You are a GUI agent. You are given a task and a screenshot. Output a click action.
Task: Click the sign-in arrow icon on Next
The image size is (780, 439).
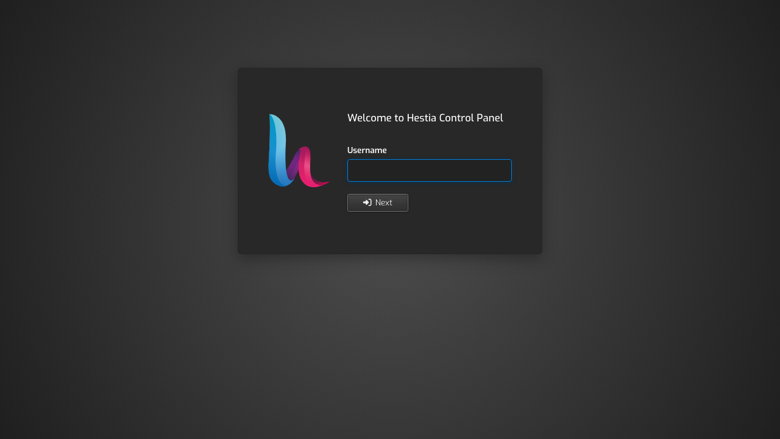pos(367,203)
